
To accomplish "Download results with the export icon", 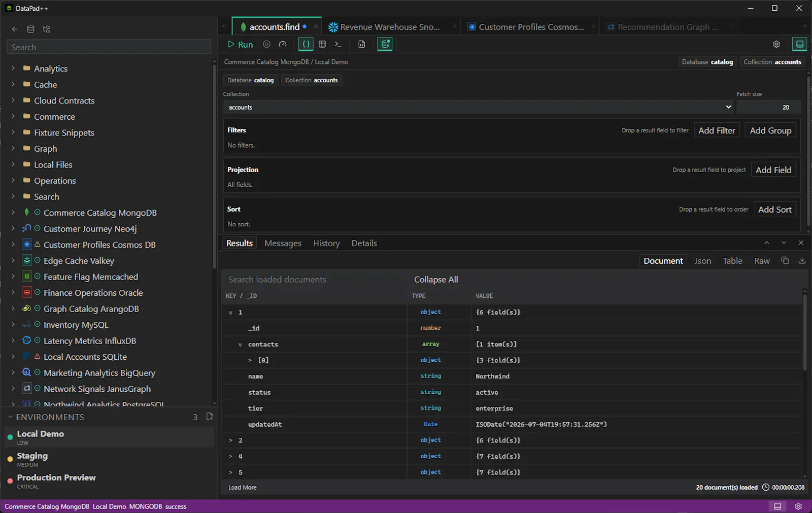I will [802, 260].
